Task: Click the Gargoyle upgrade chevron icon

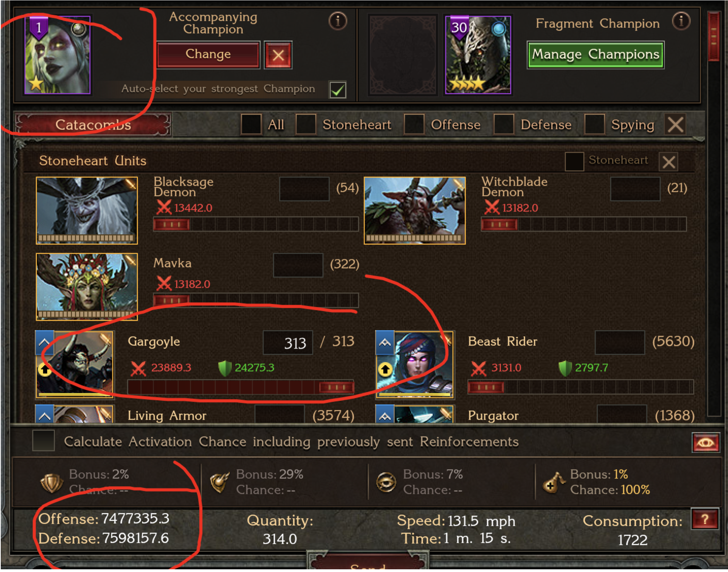Action: coord(44,342)
